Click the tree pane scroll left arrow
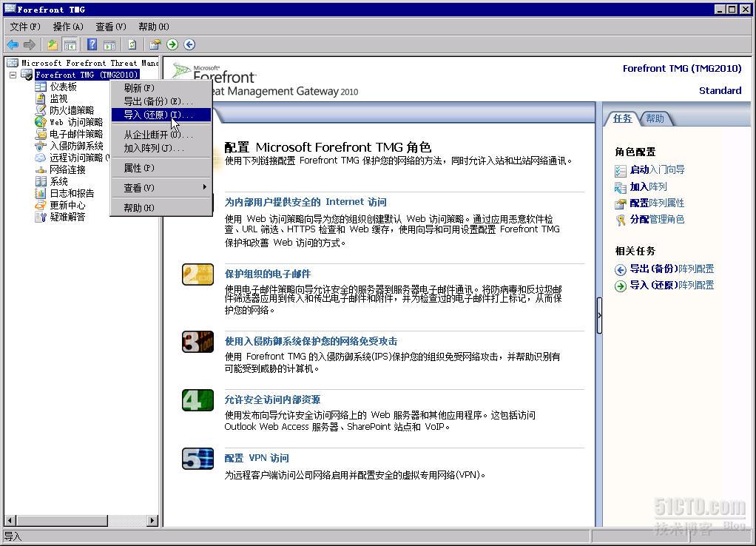The height and width of the screenshot is (546, 756). (x=10, y=520)
